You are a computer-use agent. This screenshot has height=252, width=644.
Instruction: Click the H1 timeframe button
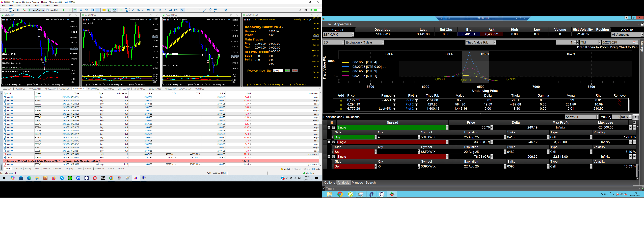pos(154,10)
